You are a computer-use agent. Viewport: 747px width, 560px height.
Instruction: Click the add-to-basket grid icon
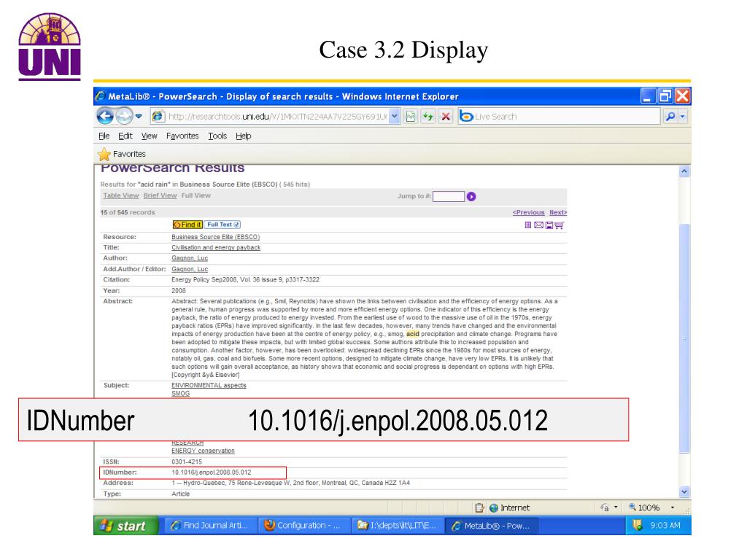[528, 225]
